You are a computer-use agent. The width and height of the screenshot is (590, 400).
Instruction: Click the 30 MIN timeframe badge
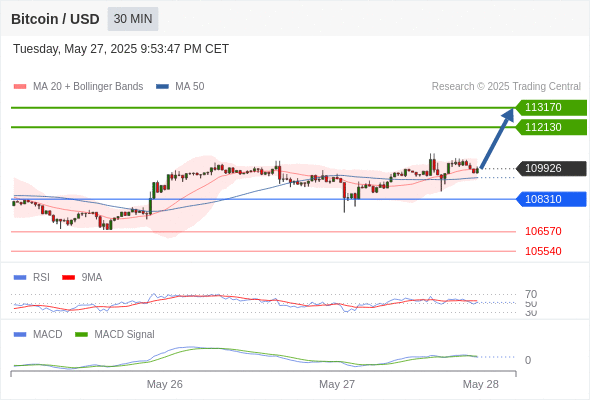tap(133, 19)
